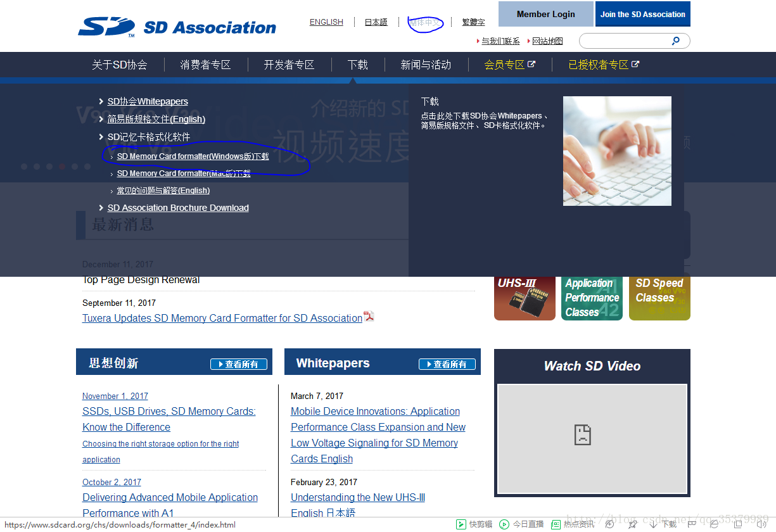Click Join the SD Association button
The height and width of the screenshot is (532, 776).
643,14
